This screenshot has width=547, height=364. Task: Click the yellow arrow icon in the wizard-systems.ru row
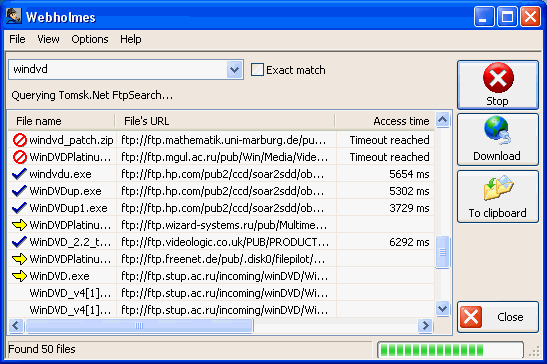(19, 225)
